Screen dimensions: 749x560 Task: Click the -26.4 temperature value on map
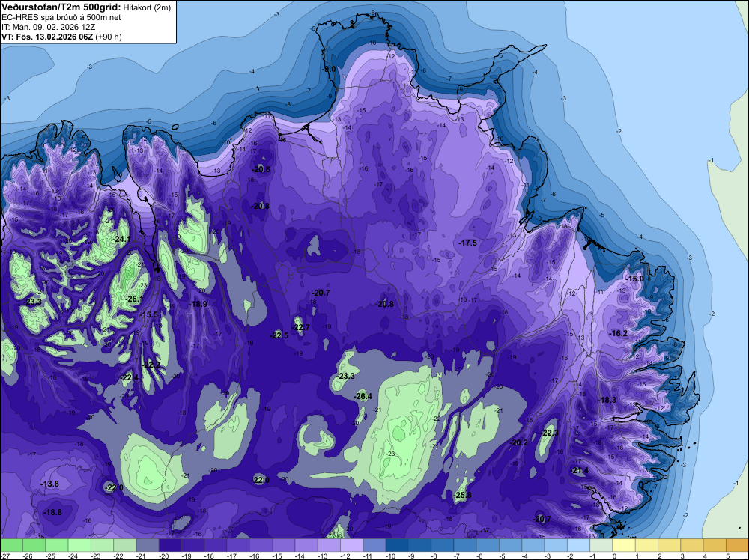click(363, 396)
